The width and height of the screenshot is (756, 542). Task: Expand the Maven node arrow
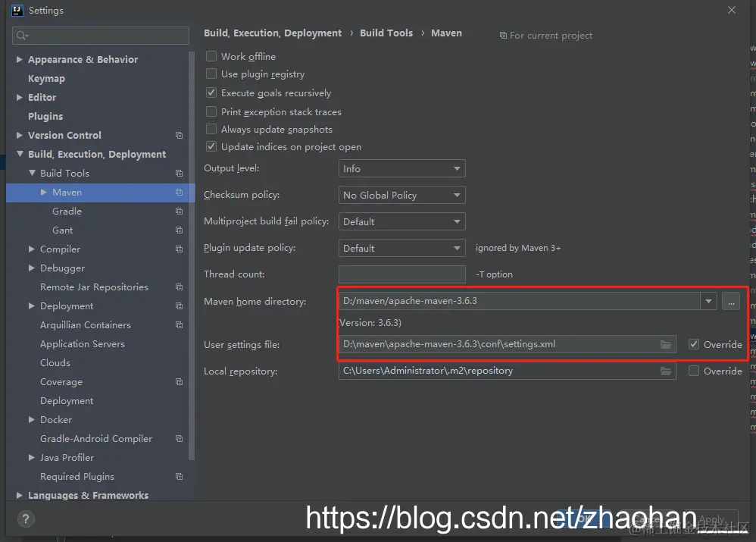(44, 193)
